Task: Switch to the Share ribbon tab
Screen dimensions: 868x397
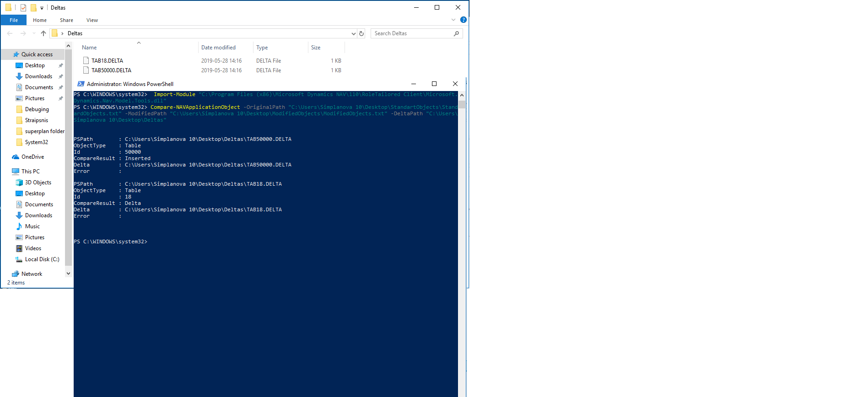Action: [66, 20]
